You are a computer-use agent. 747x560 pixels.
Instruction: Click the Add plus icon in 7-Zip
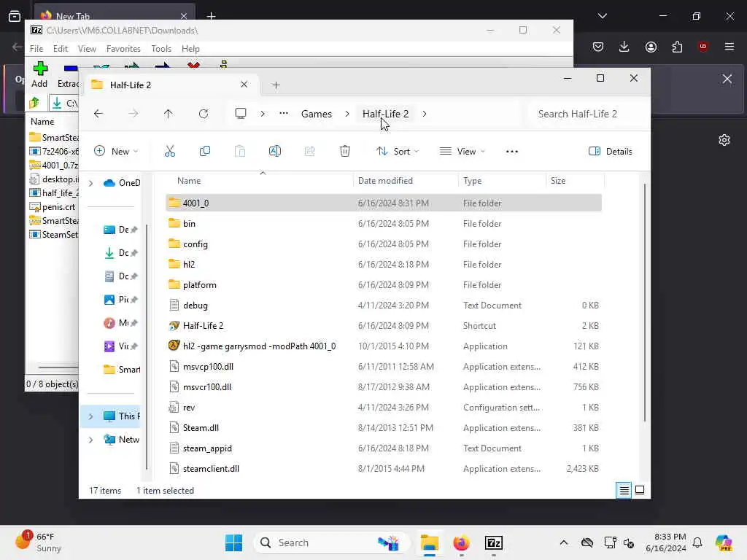pyautogui.click(x=40, y=69)
